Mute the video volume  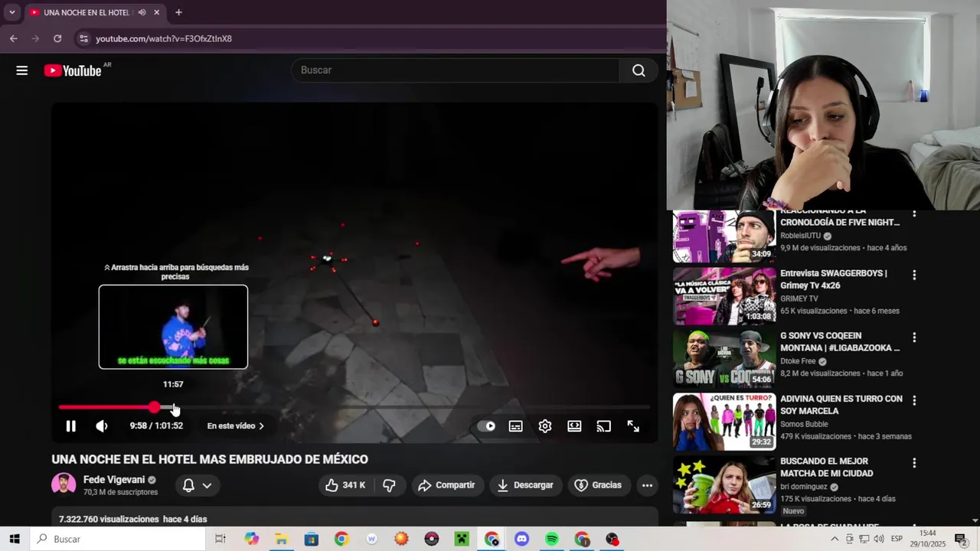tap(102, 426)
